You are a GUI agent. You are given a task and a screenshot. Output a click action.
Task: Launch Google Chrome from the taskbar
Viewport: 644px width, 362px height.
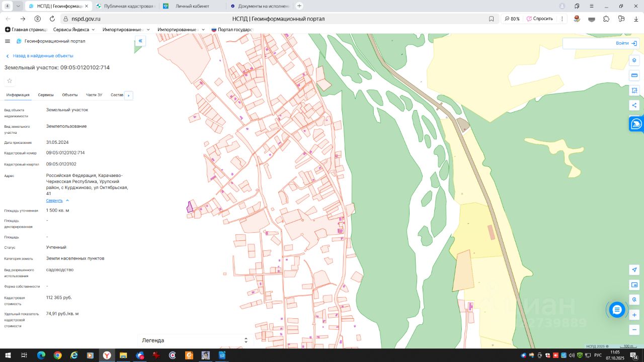click(58, 355)
